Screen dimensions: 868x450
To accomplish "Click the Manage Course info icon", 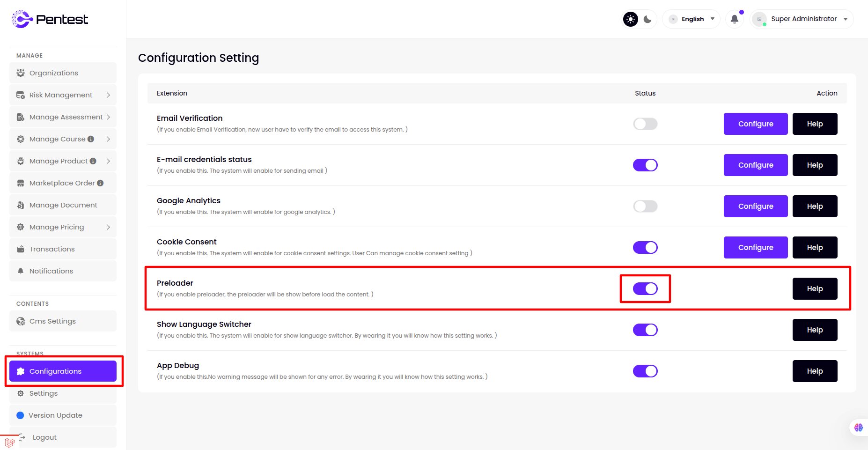I will click(x=91, y=139).
